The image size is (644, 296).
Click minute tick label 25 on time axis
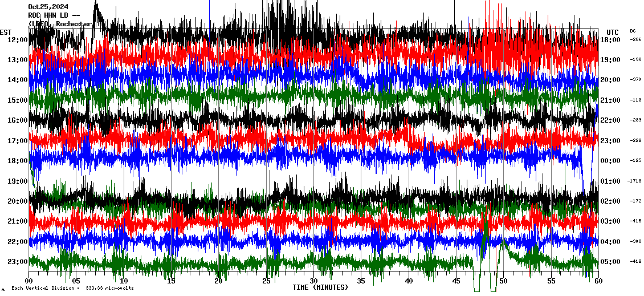pyautogui.click(x=266, y=281)
